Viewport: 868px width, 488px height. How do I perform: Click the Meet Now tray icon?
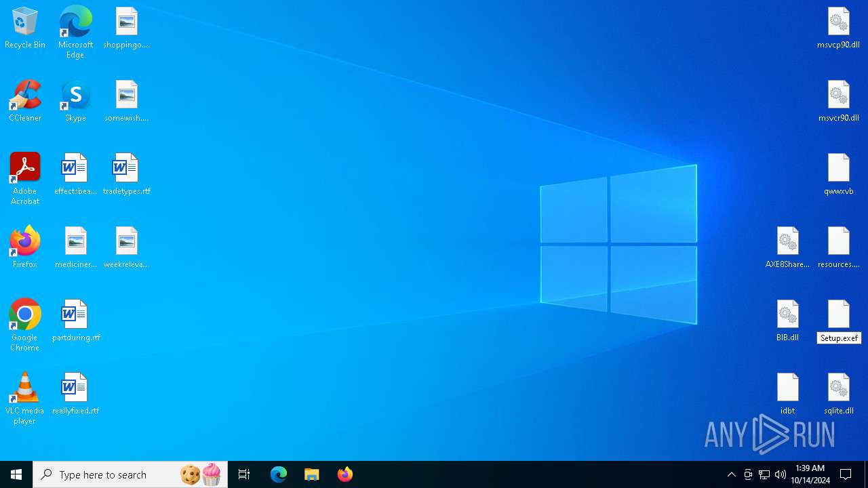(748, 474)
